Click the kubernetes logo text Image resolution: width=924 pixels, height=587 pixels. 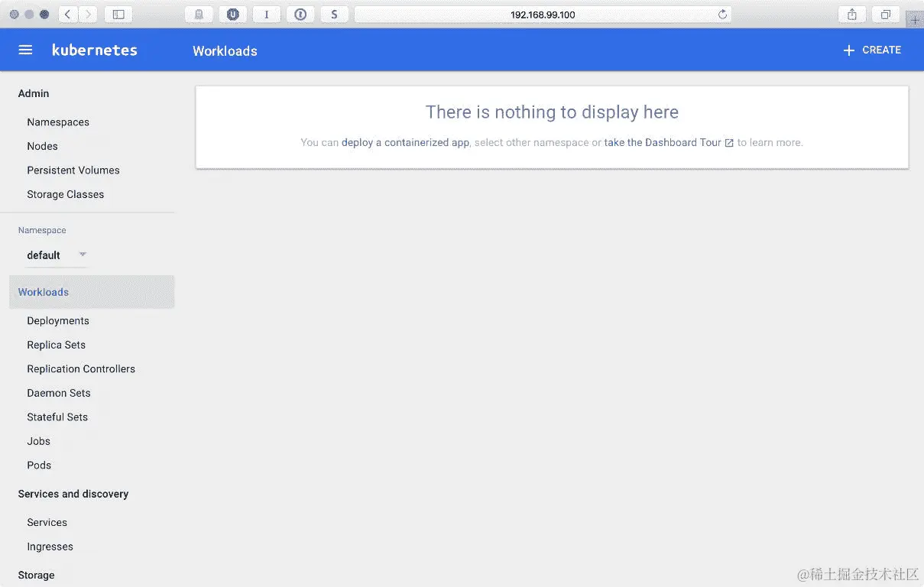pos(95,50)
